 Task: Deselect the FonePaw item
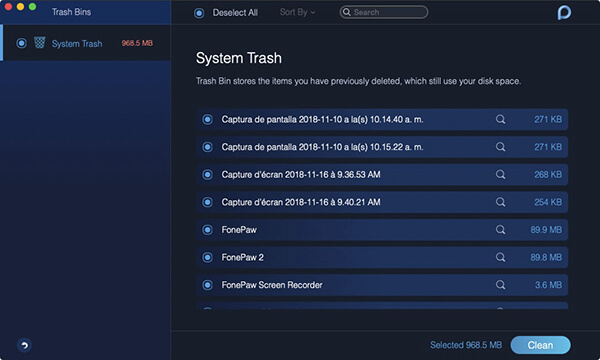click(207, 230)
